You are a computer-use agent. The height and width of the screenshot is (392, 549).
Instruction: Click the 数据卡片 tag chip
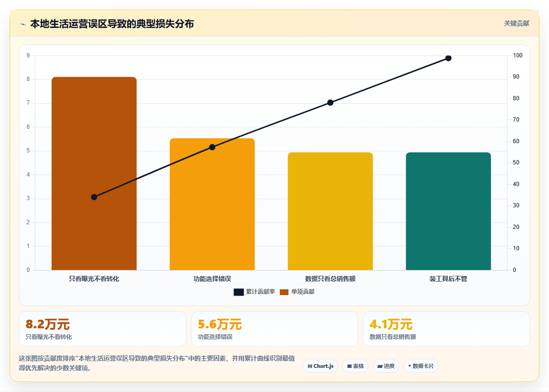pos(421,366)
